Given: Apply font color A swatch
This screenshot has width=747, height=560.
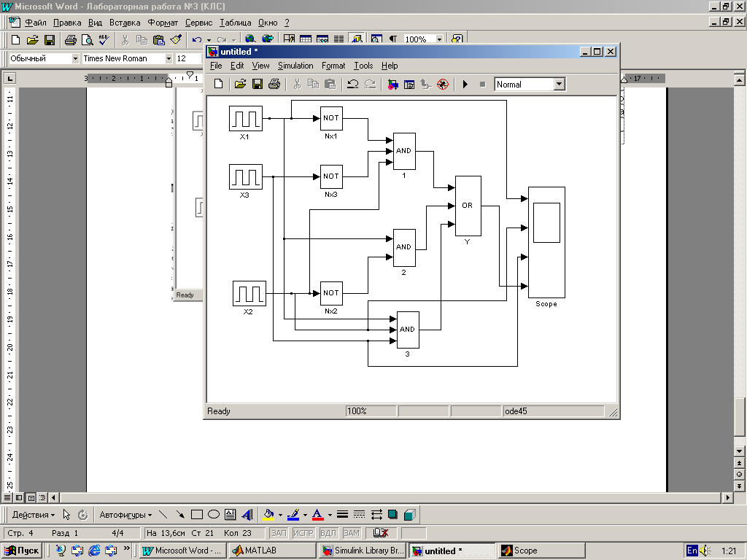Looking at the screenshot, I should tap(318, 515).
